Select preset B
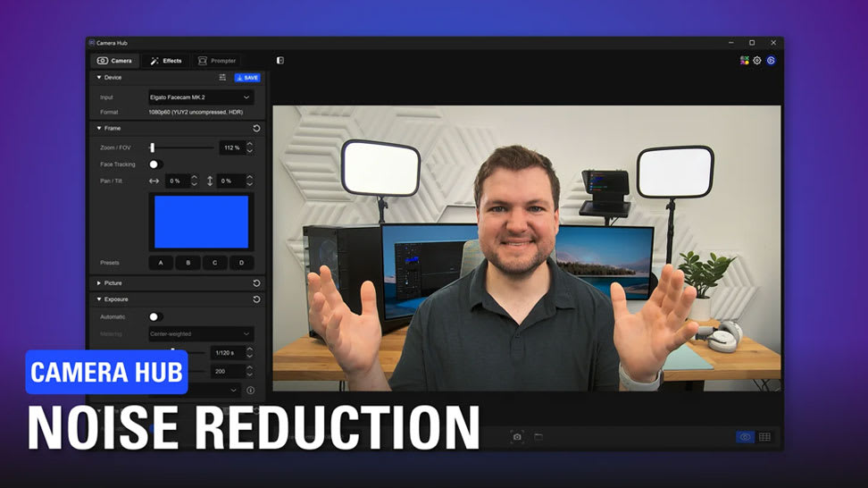 (188, 263)
